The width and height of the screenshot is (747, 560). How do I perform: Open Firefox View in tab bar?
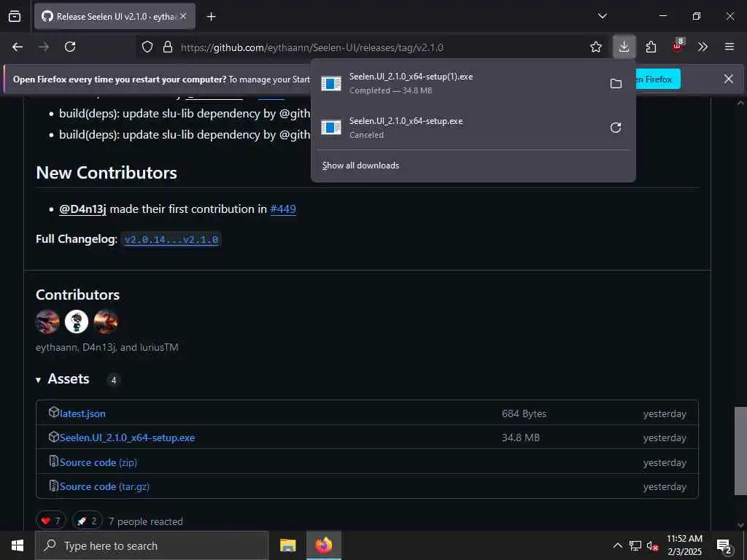click(15, 17)
